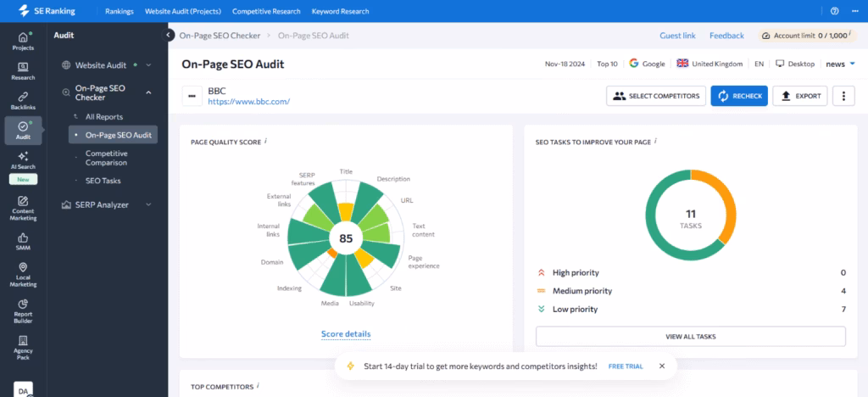Click the View All Tasks button
This screenshot has height=397, width=868.
tap(690, 337)
